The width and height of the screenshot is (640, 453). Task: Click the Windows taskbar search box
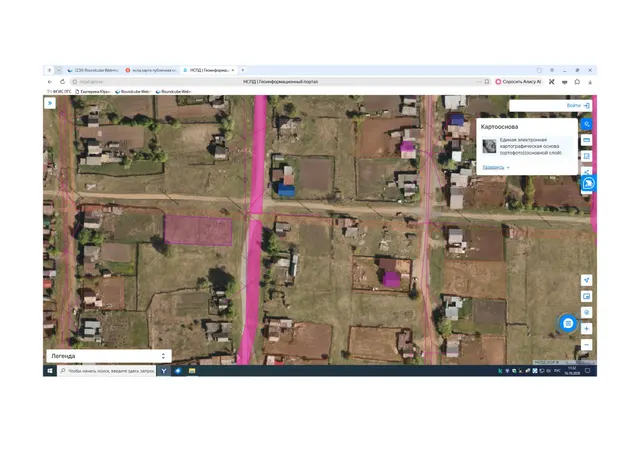[x=107, y=371]
